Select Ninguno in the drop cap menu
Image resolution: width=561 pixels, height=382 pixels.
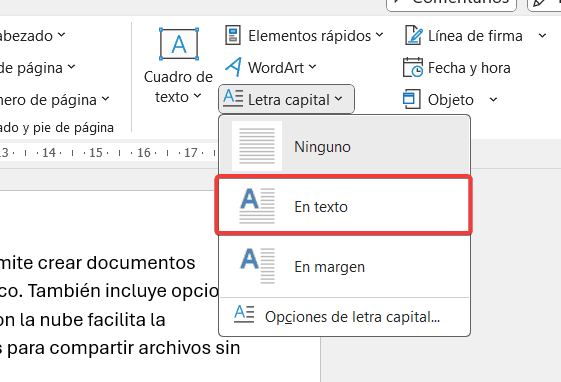[344, 146]
